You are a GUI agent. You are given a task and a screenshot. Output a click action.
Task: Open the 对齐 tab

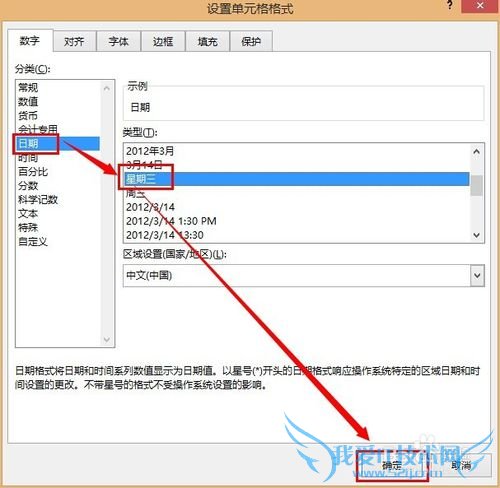74,42
